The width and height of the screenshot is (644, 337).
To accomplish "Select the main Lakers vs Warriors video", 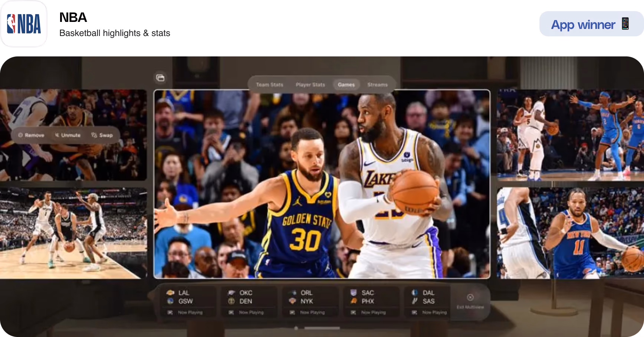I will (x=322, y=184).
